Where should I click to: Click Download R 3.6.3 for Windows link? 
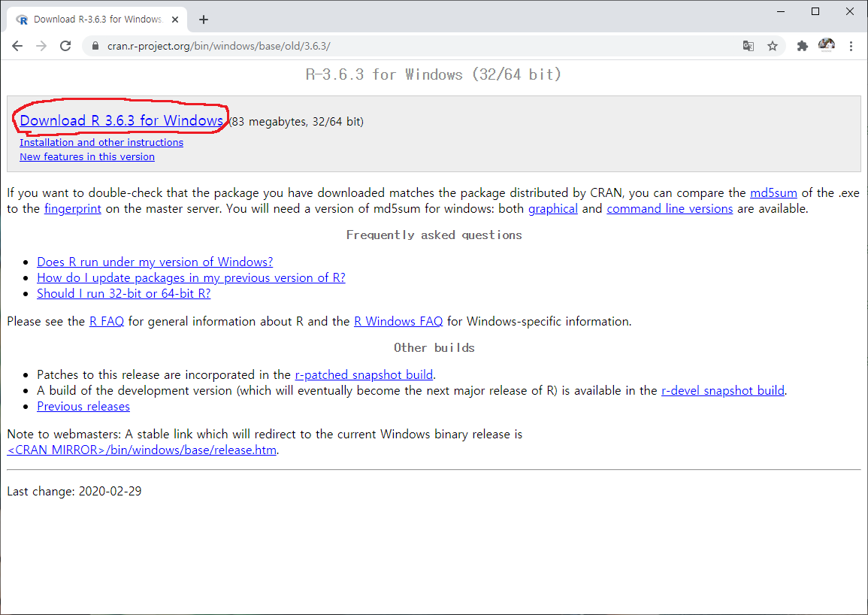(x=121, y=121)
